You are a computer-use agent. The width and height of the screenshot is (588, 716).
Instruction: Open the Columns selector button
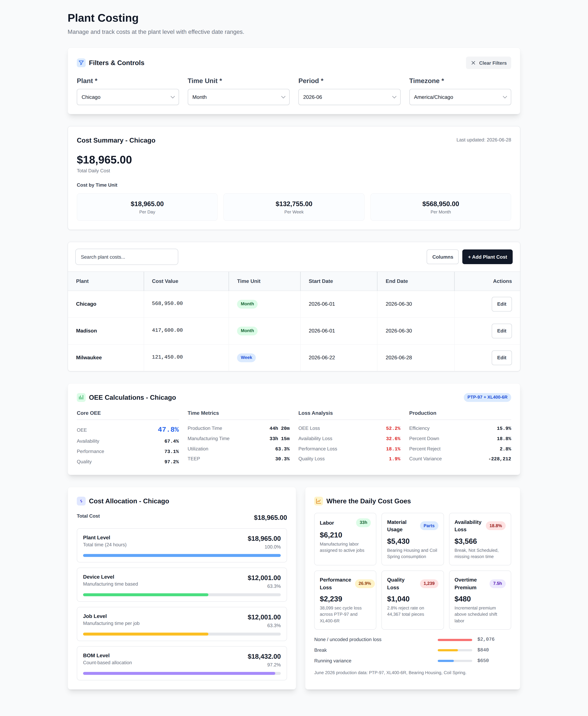click(442, 257)
